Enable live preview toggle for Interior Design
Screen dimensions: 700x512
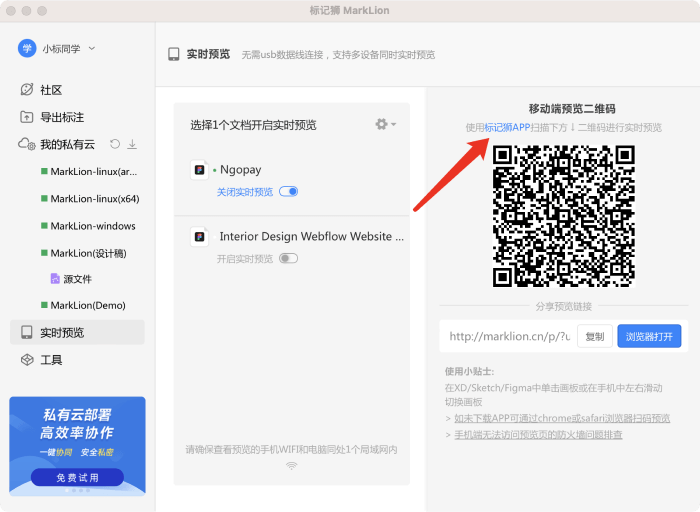(288, 258)
